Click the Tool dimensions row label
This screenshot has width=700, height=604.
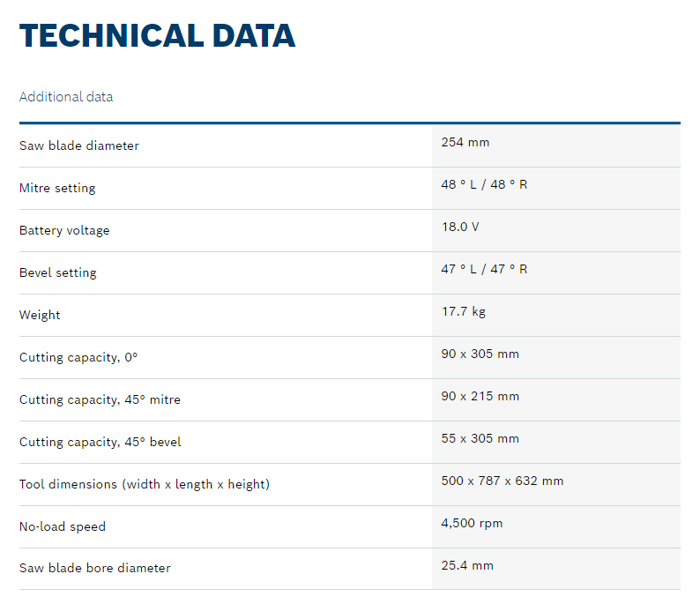(145, 484)
